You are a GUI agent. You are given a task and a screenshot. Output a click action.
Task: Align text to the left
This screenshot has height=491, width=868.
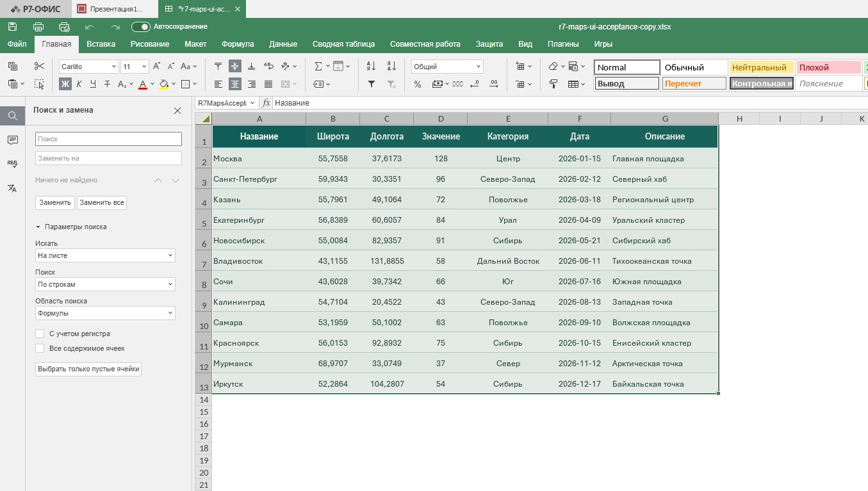(x=218, y=84)
